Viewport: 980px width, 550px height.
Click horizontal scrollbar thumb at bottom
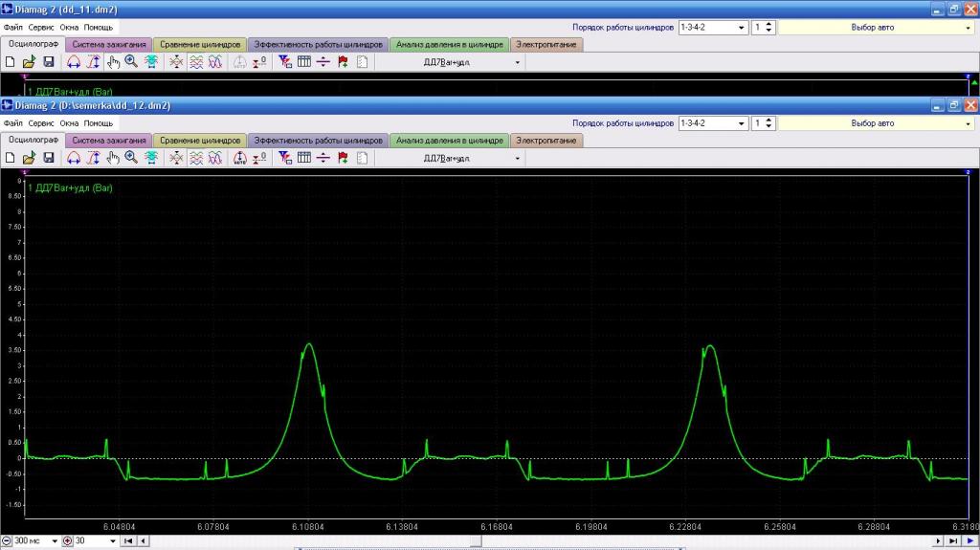point(476,541)
